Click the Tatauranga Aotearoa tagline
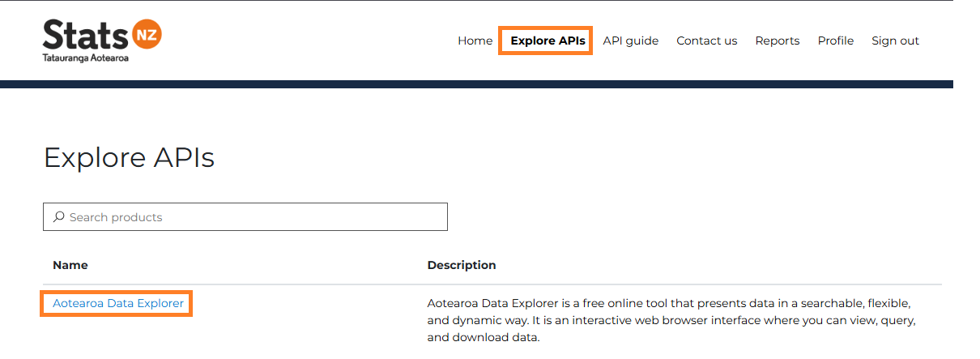Screen dimensions: 980x359 pos(86,59)
